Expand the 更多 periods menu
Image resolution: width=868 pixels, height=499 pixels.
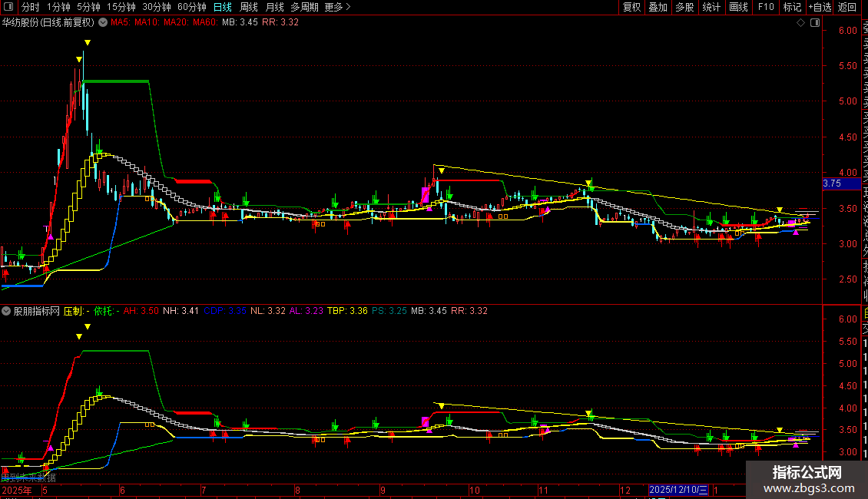click(337, 7)
